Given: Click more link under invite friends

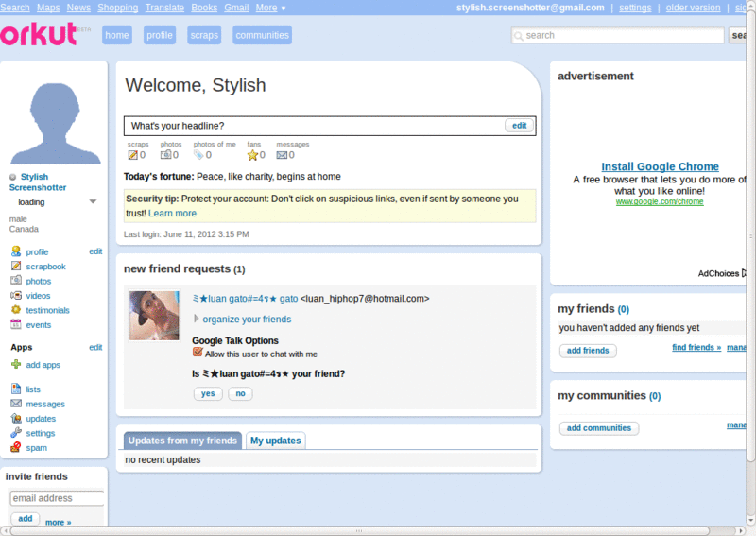Looking at the screenshot, I should (58, 522).
